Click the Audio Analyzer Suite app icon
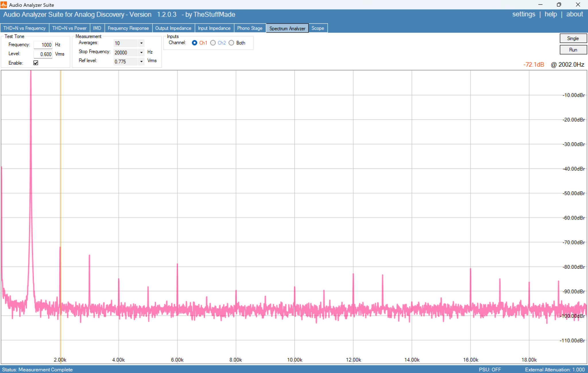 click(4, 5)
